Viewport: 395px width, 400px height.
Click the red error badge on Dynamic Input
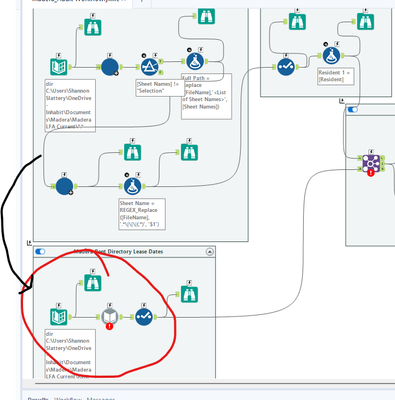point(109,326)
